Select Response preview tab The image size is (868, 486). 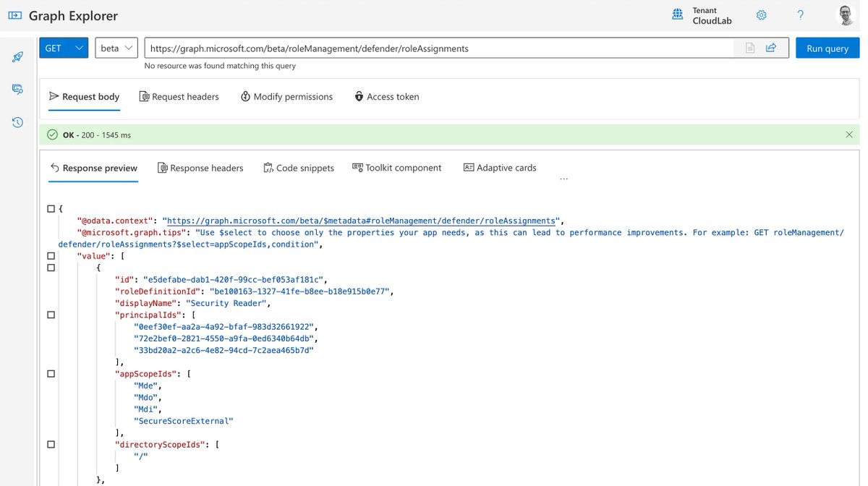(93, 168)
